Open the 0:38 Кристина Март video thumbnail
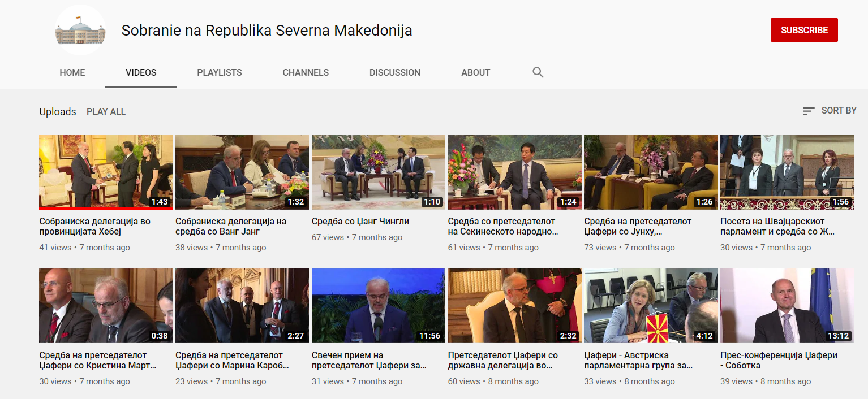 click(106, 306)
